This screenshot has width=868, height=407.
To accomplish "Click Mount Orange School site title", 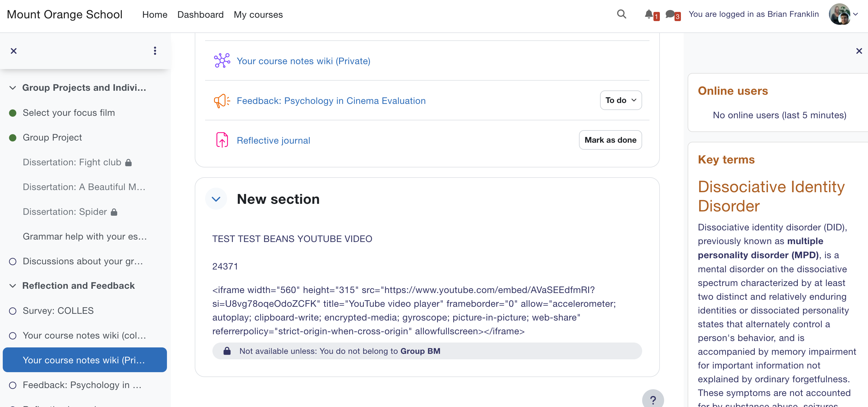I will click(x=64, y=14).
